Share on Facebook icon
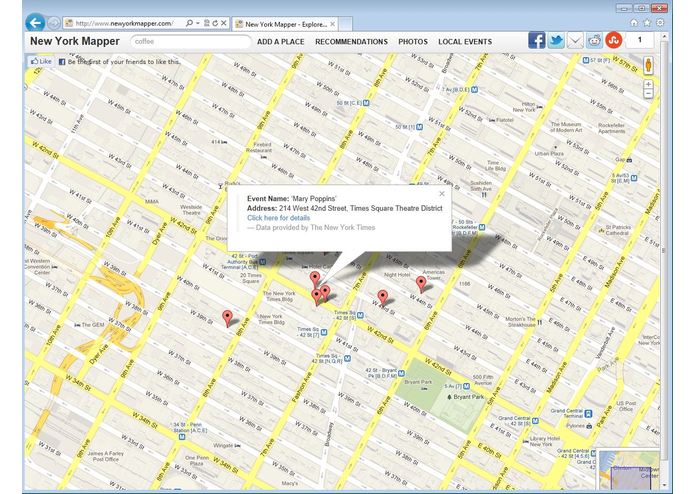695x494 pixels. (536, 41)
